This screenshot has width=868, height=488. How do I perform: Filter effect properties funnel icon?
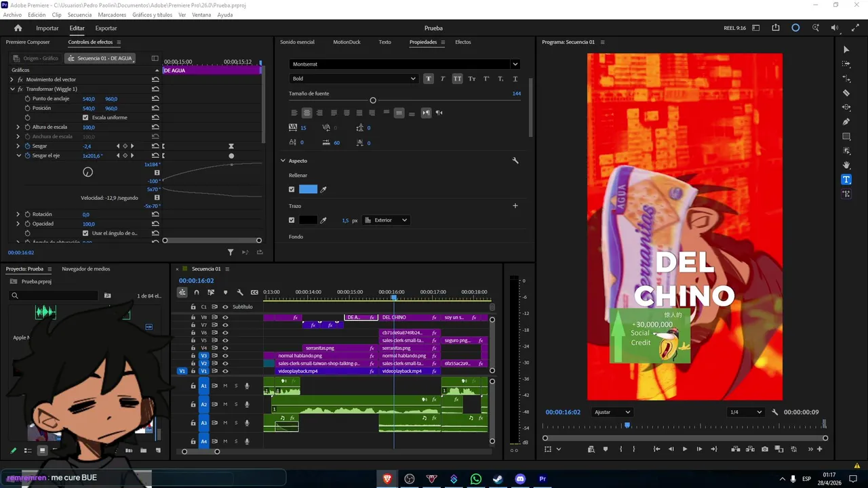231,252
